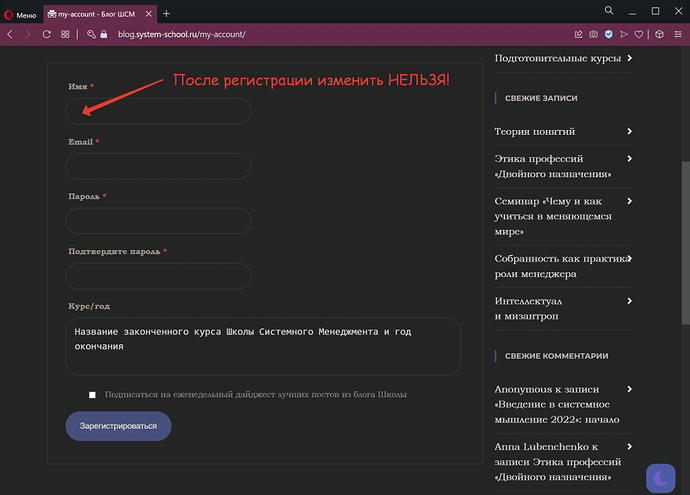Image resolution: width=690 pixels, height=495 pixels.
Task: Expand the arrow next to Теория понятий
Action: click(629, 131)
